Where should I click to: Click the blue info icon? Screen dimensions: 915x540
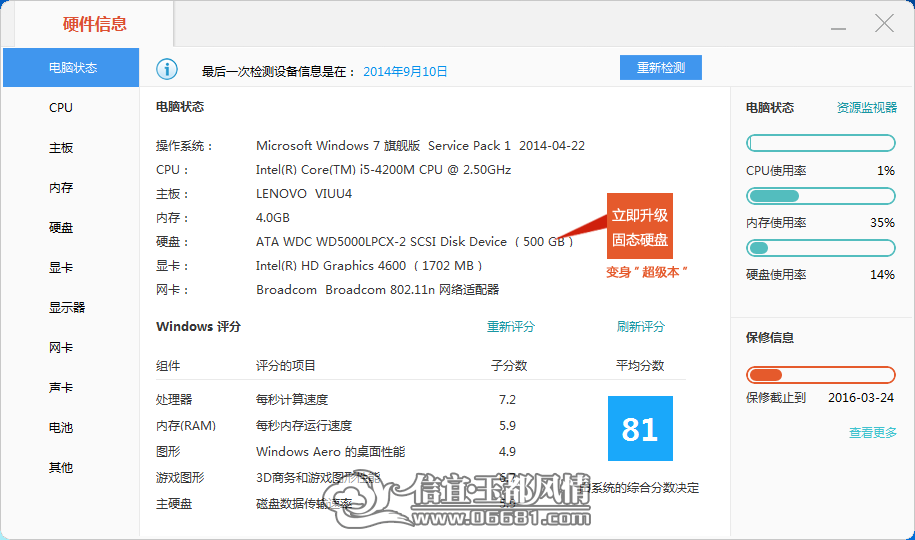(x=167, y=69)
